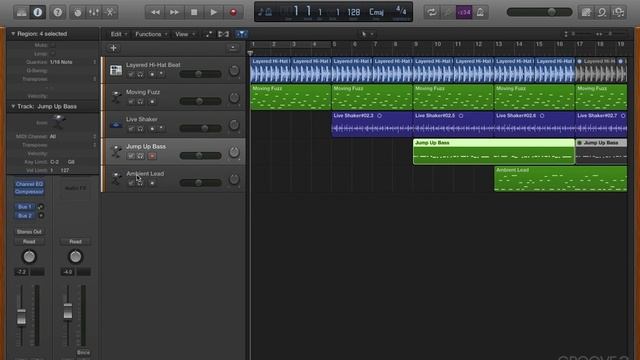Solo the Layered Hi-Hat Beat track
The width and height of the screenshot is (640, 360).
140,74
